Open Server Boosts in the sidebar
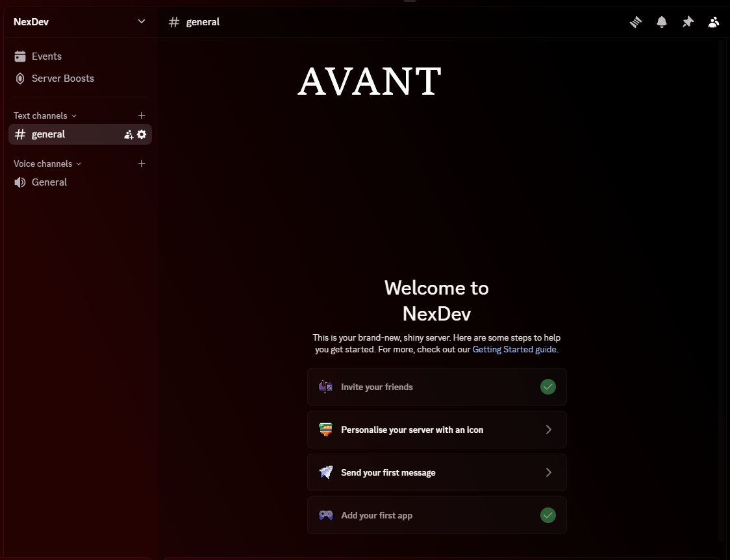Viewport: 730px width, 560px height. click(x=80, y=79)
